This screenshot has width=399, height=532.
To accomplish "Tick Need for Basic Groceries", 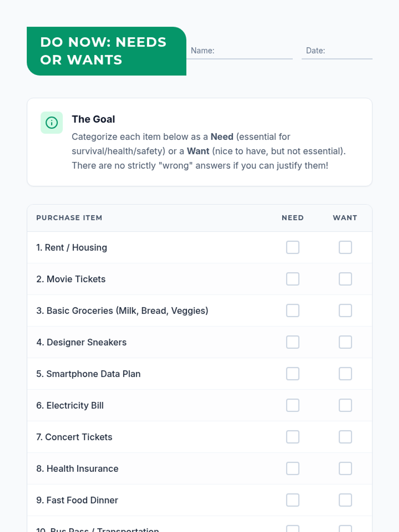I will 293,311.
